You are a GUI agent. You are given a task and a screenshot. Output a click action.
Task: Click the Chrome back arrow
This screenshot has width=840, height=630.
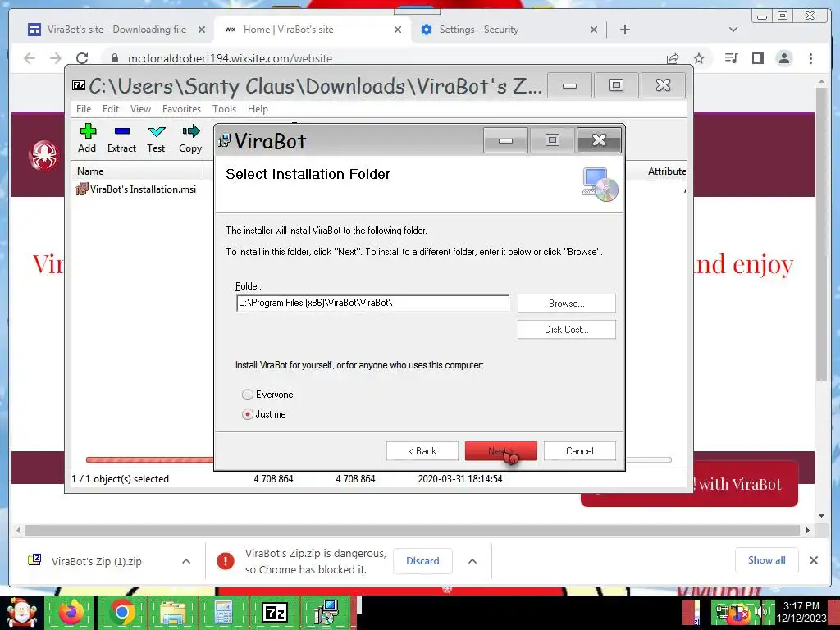pyautogui.click(x=30, y=58)
